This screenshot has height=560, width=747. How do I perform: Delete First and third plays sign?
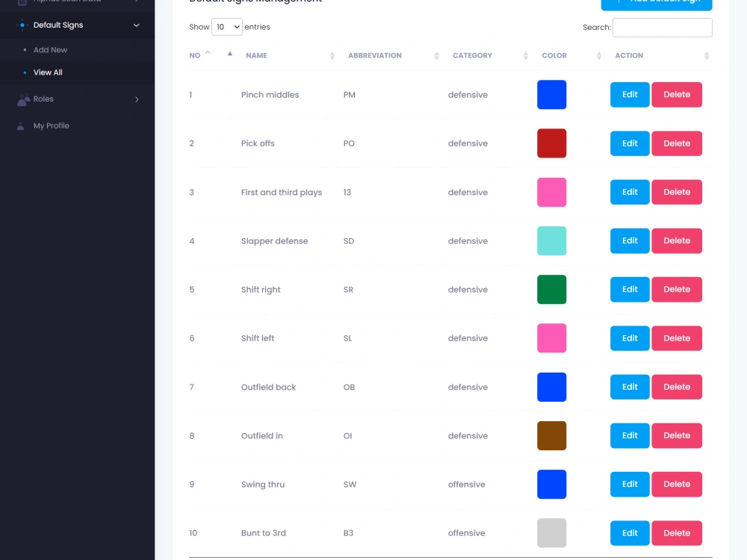pos(677,192)
